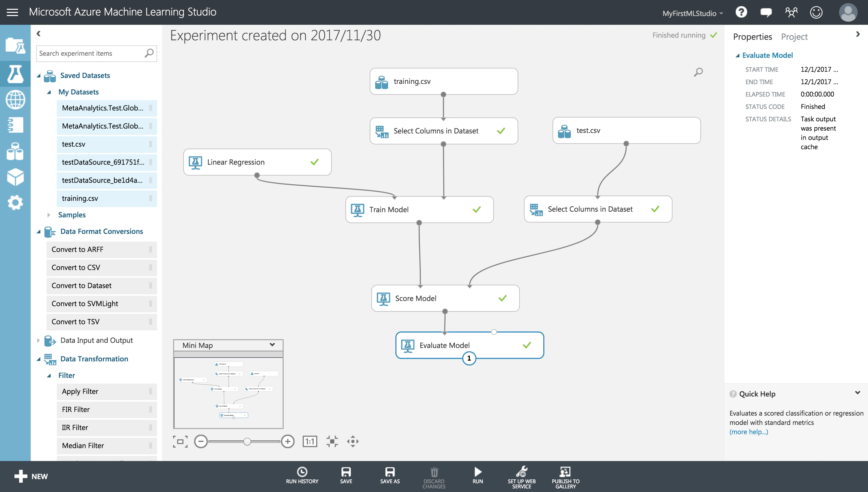Click the 1:1 actual size icon
Image resolution: width=868 pixels, height=492 pixels.
310,441
